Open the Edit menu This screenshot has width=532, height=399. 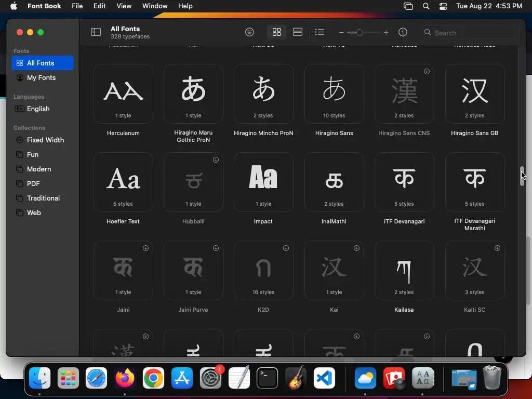[x=99, y=6]
